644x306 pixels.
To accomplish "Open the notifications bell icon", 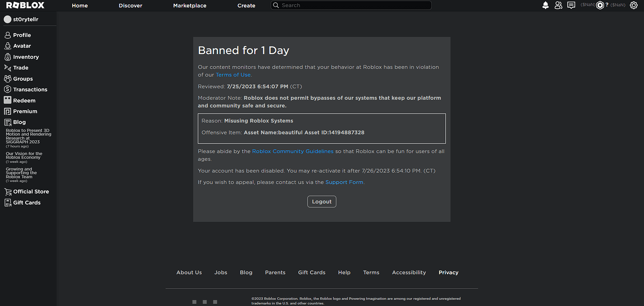I will (546, 5).
